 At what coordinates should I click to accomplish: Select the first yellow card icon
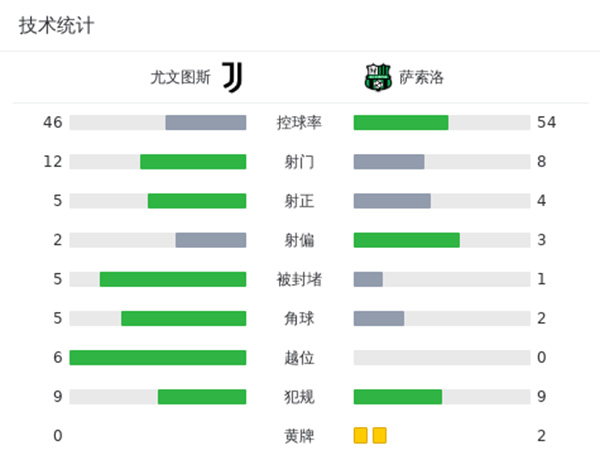tap(360, 435)
